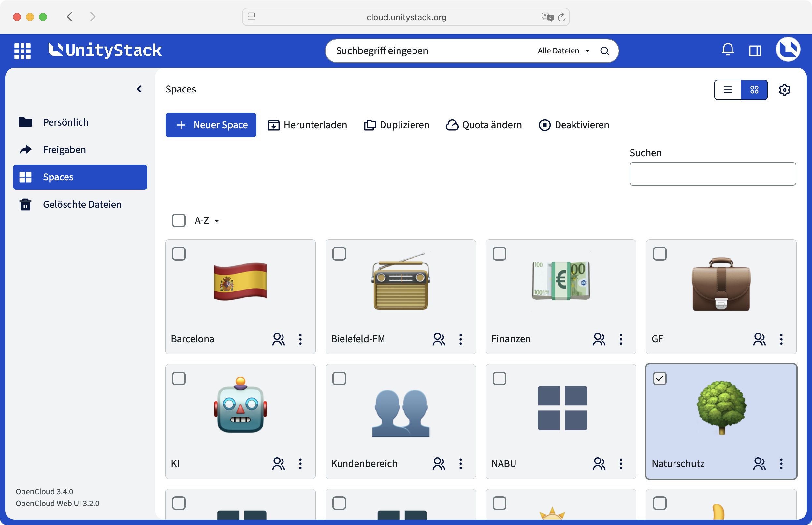Collapse the left navigation sidebar
The image size is (812, 525).
point(139,89)
